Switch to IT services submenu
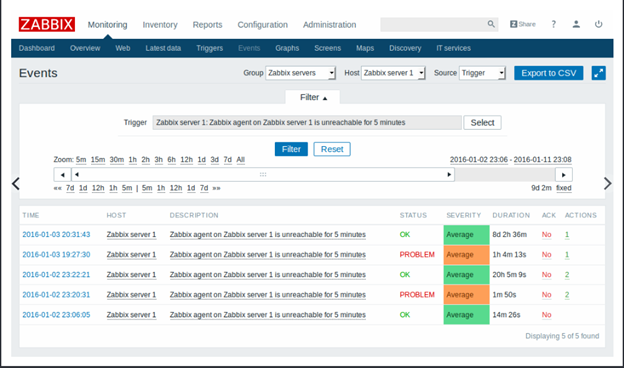This screenshot has width=624, height=368. pos(453,48)
